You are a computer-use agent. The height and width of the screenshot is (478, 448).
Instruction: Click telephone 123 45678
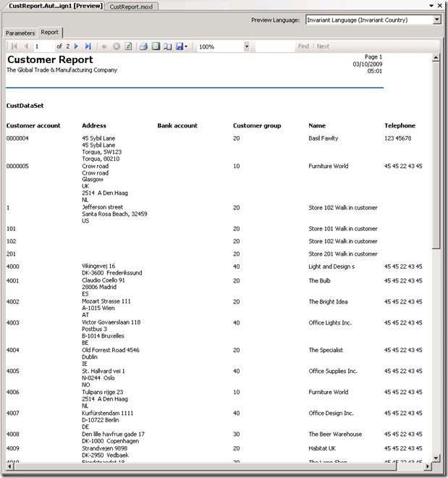pos(398,138)
